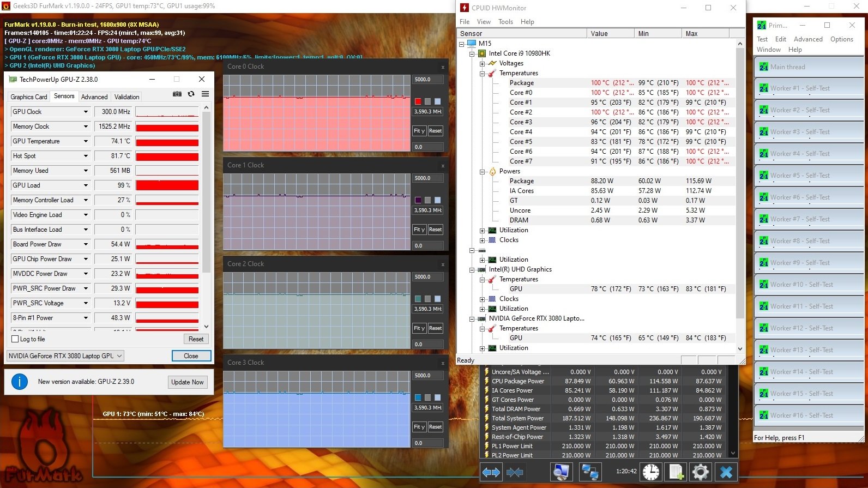Click the GPU-Z Close button
Screen dimensions: 868x488
point(191,356)
